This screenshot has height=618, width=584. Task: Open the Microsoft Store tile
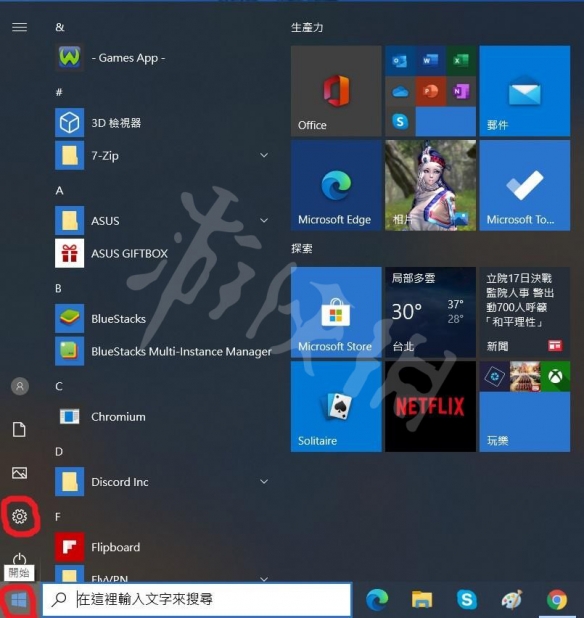(336, 312)
